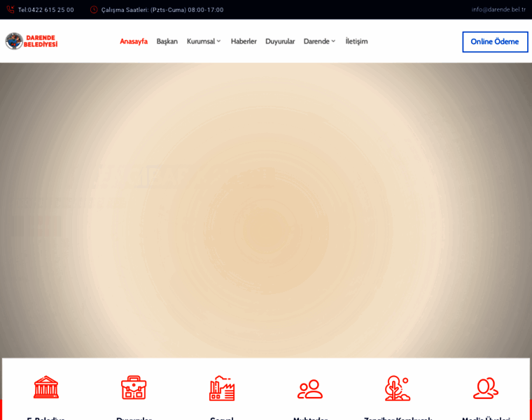This screenshot has width=532, height=420.
Task: Click the phone icon beside Tel number
Action: [10, 10]
